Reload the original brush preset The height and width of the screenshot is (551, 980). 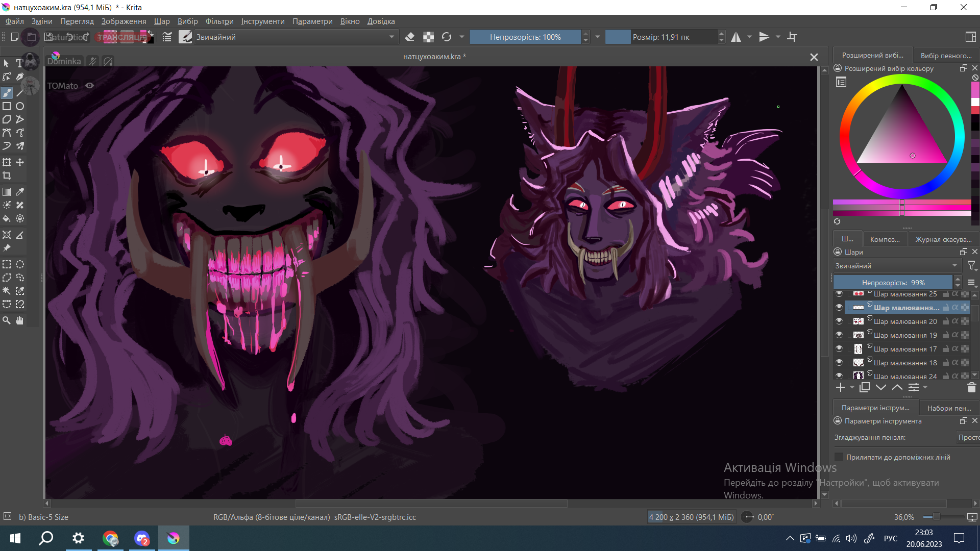pos(447,37)
